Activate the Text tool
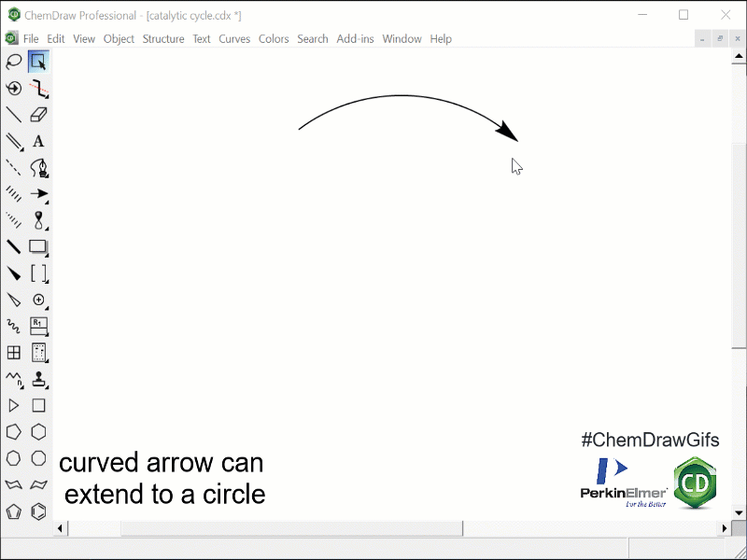 tap(38, 142)
